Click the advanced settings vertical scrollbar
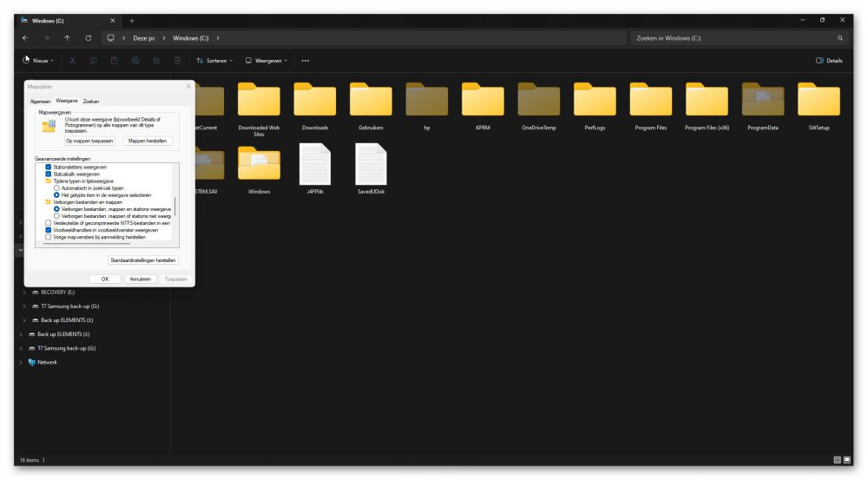 pos(175,207)
